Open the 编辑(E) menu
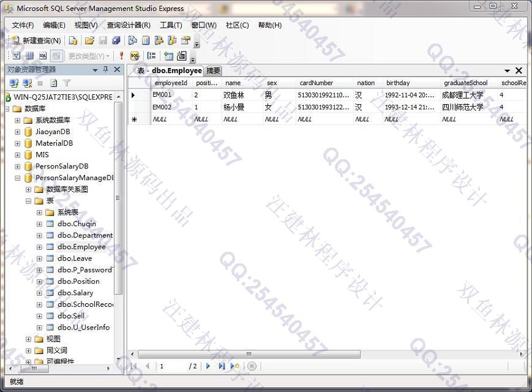This screenshot has width=532, height=392. click(54, 25)
